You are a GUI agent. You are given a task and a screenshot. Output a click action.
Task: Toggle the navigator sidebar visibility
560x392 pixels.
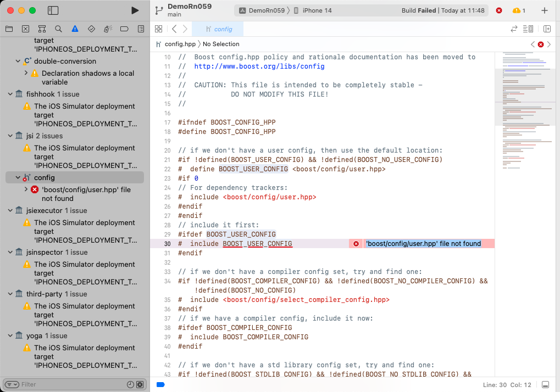(x=53, y=10)
